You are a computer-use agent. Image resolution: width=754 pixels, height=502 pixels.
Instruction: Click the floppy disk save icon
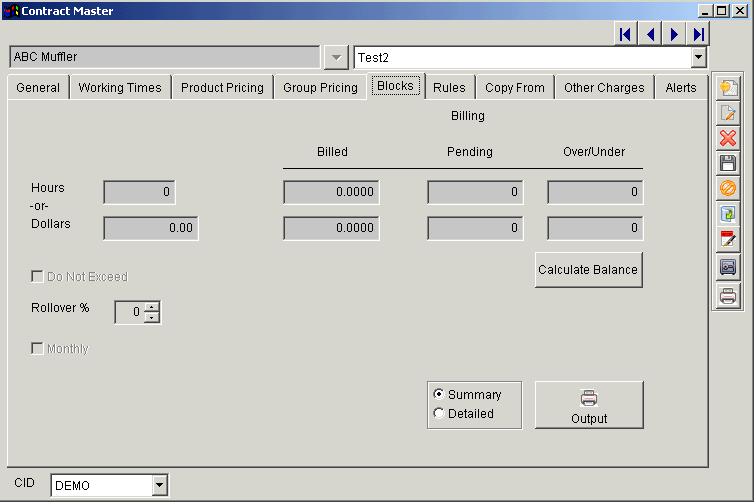[728, 163]
